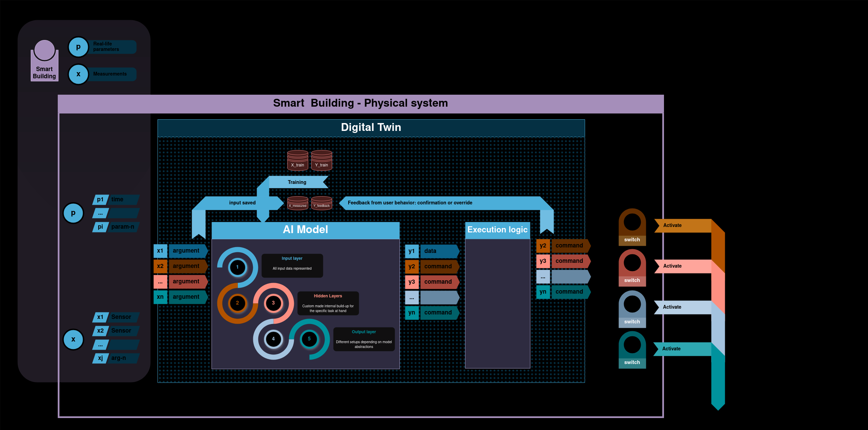Click the Y_feedback data store icon
868x430 pixels.
[321, 202]
